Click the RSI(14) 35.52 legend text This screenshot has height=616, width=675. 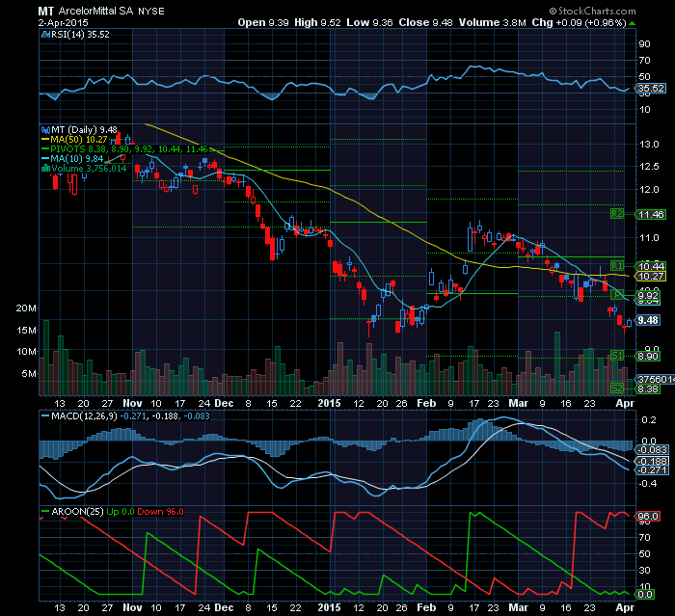80,35
